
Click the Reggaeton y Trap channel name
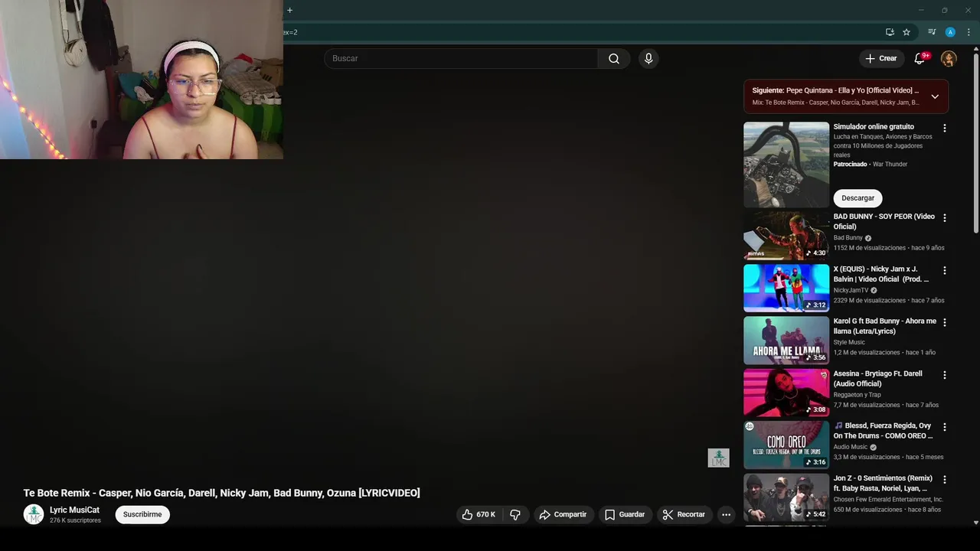point(857,395)
